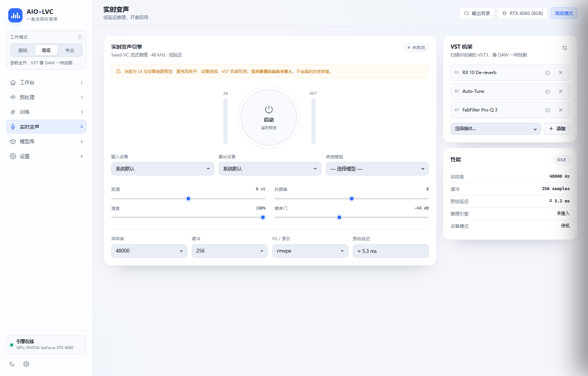Remove the RX 10 De-reverb plugin
Screen dimensions: 588x376
tap(561, 73)
